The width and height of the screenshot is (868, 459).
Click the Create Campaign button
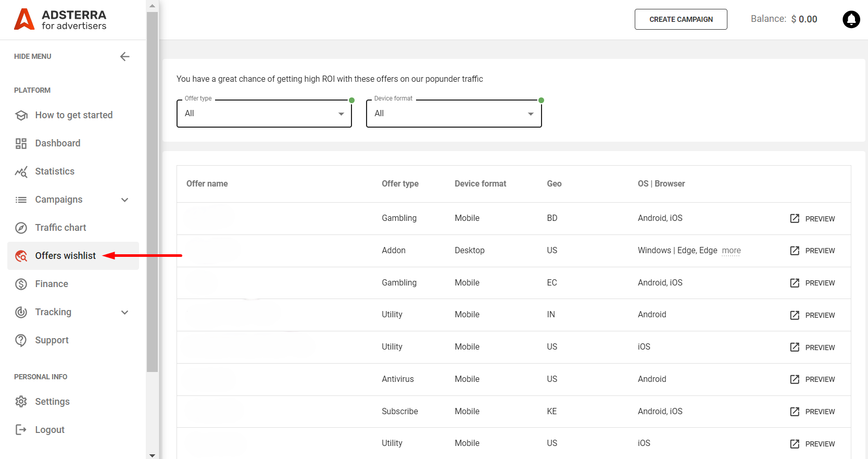pos(681,19)
